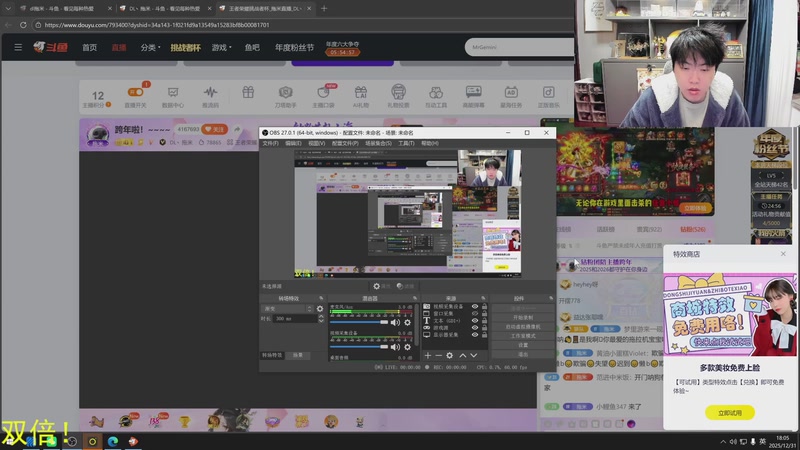Open source properties gear below sources list

pos(449,355)
